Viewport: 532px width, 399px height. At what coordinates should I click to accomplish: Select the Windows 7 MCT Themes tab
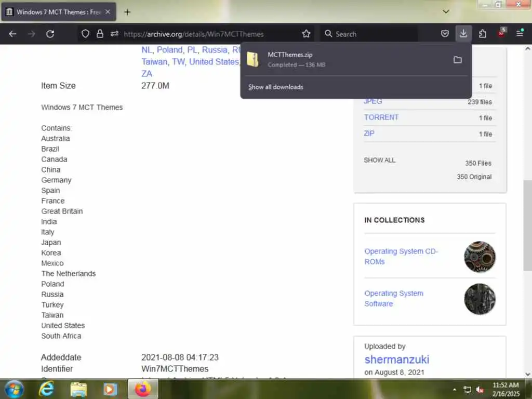click(x=59, y=12)
